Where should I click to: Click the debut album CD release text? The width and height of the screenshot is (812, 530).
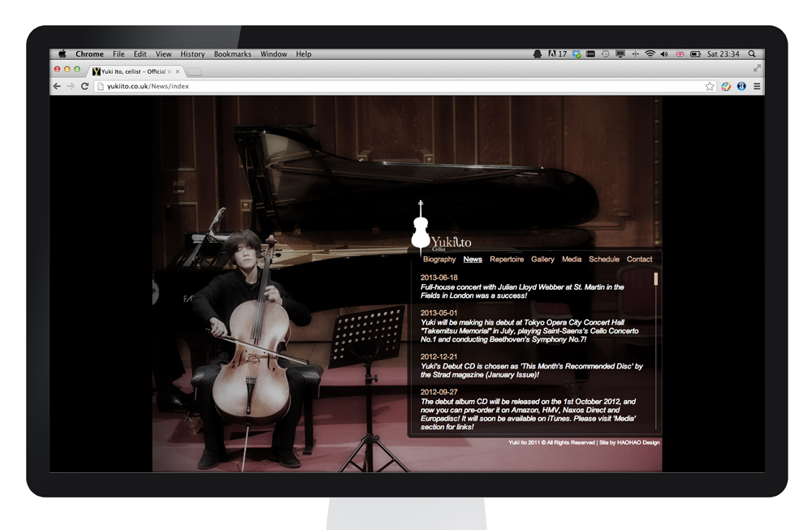(x=528, y=414)
